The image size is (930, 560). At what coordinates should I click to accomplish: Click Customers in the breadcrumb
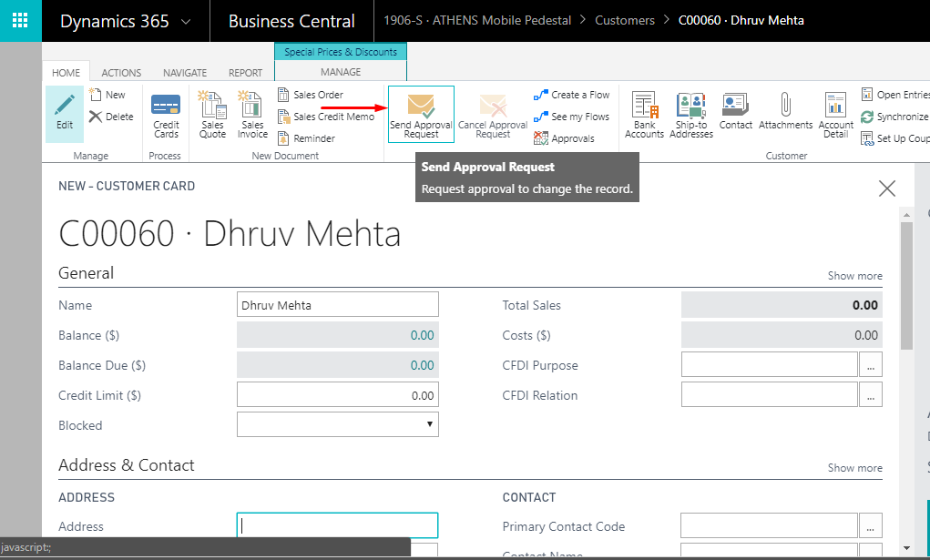(x=625, y=20)
